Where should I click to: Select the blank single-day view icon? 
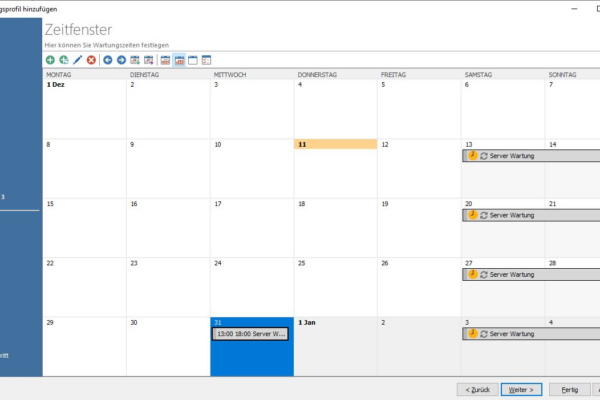click(x=193, y=60)
